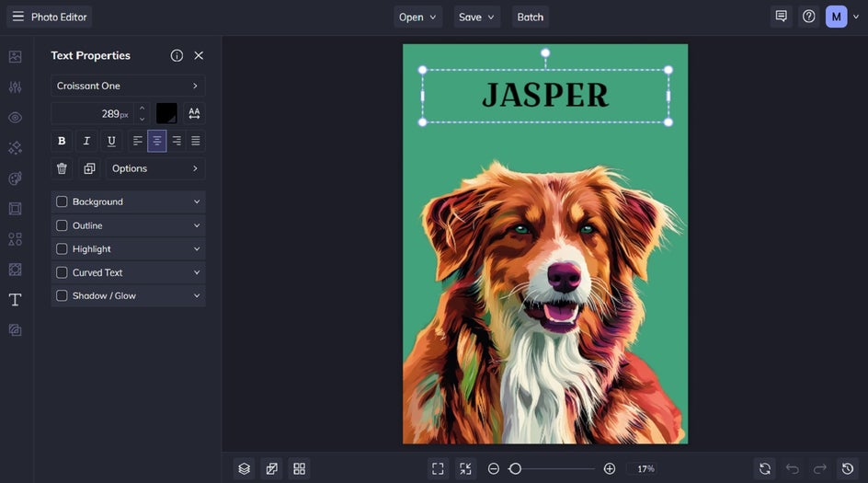Duplicate the selected text layer
Screen dimensions: 868x483
tap(89, 168)
